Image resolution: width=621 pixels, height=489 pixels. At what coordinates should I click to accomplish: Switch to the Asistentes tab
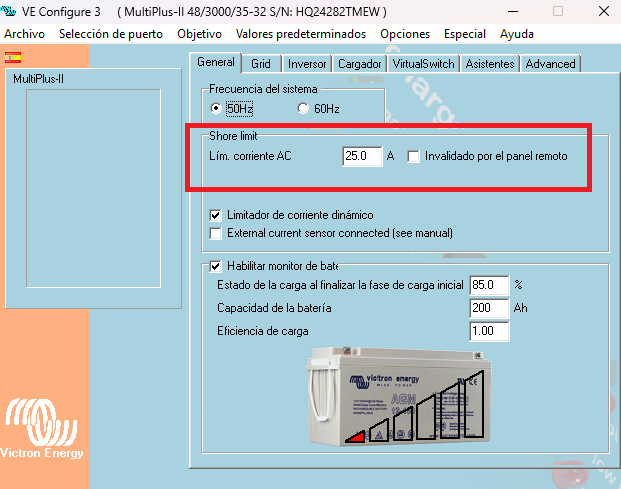[490, 64]
